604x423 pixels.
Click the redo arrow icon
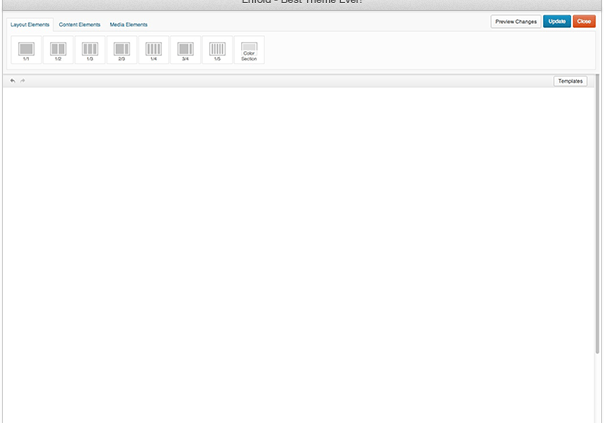[23, 80]
